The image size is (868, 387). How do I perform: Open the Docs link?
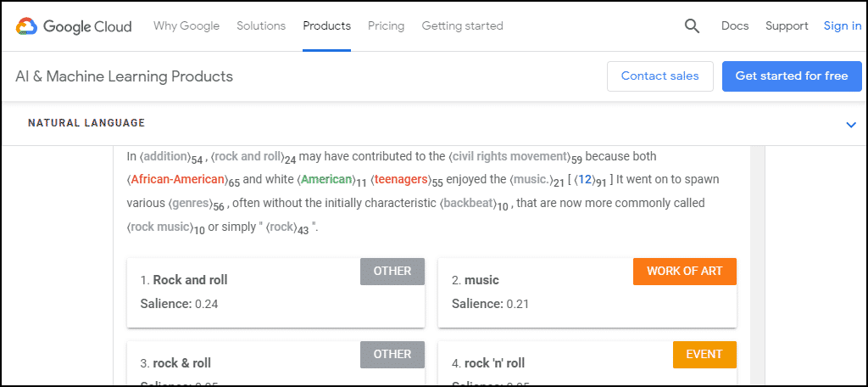click(735, 26)
